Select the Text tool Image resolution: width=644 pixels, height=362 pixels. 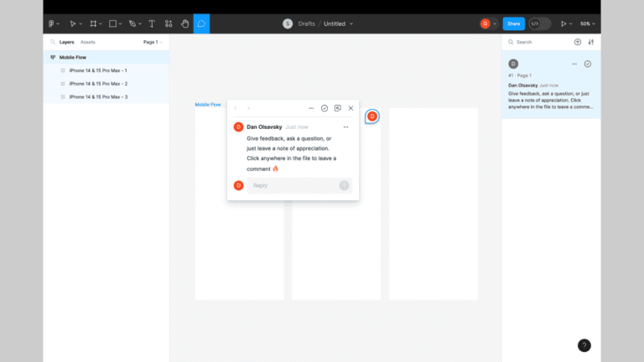click(x=152, y=23)
